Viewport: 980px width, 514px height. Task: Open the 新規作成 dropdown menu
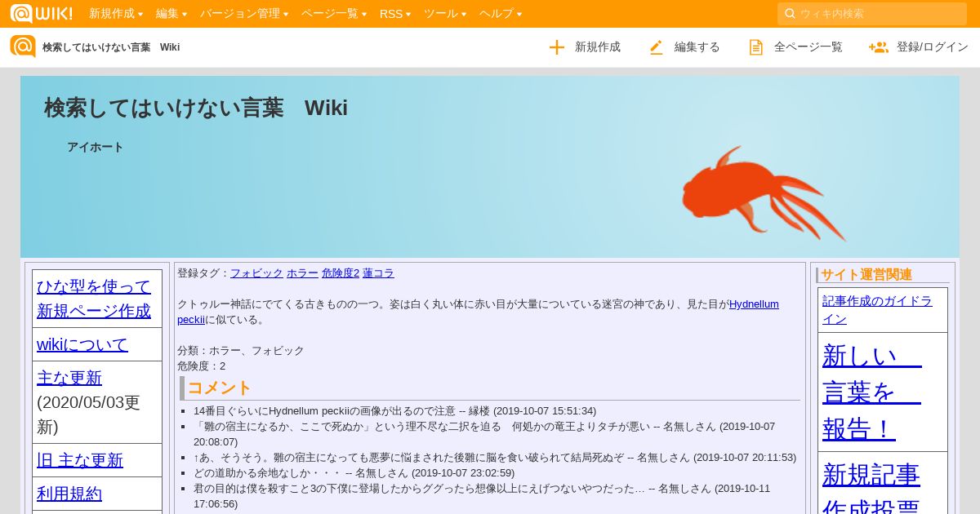(x=116, y=14)
